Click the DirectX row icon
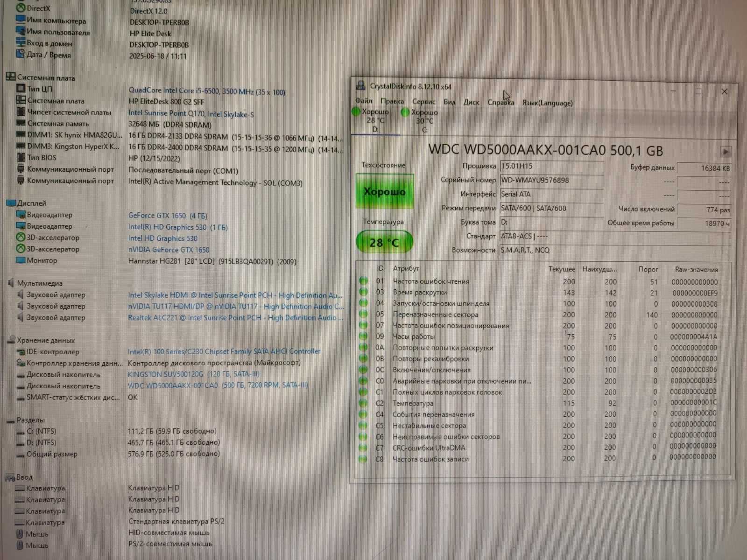Image resolution: width=747 pixels, height=560 pixels. pyautogui.click(x=21, y=8)
